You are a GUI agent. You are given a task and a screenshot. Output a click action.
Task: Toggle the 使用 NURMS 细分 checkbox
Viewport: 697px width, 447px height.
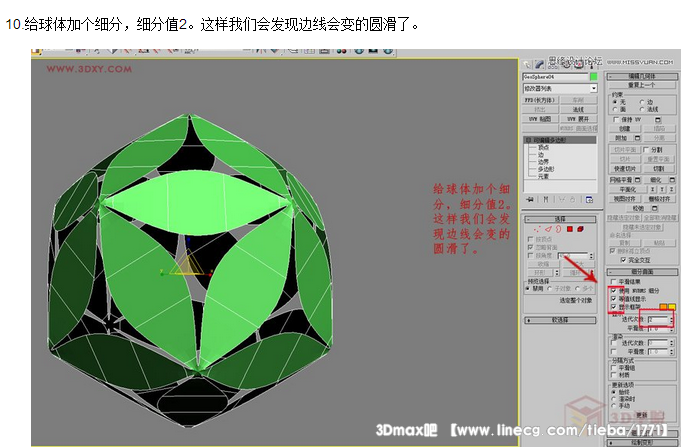click(613, 291)
